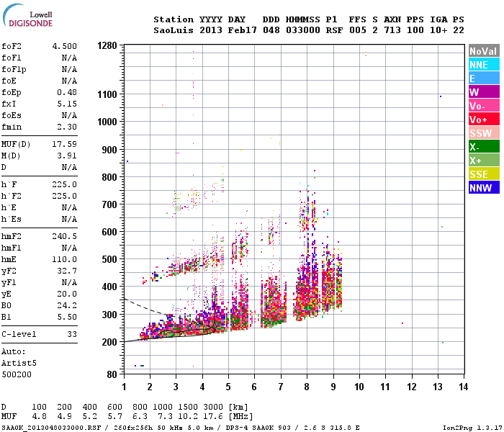Viewport: 504px width, 432px height.
Task: Click the MUF 4.8 table value
Action: [39, 416]
